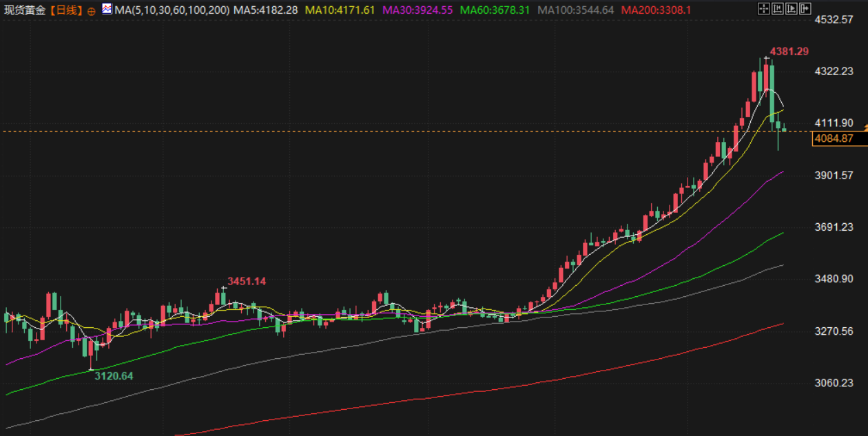Click the MA(5,10,30,60,100,200) indicator settings label

click(172, 10)
